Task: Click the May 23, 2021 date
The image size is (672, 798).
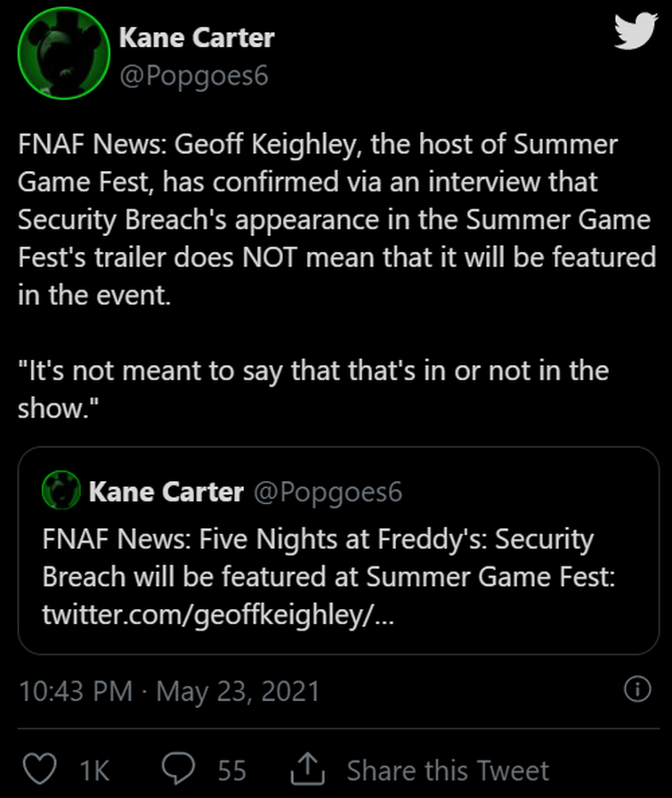Action: (x=238, y=691)
